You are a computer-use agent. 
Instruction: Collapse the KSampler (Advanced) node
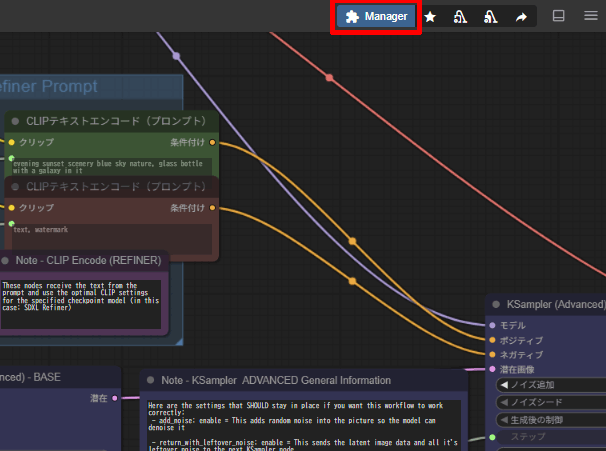tap(496, 305)
